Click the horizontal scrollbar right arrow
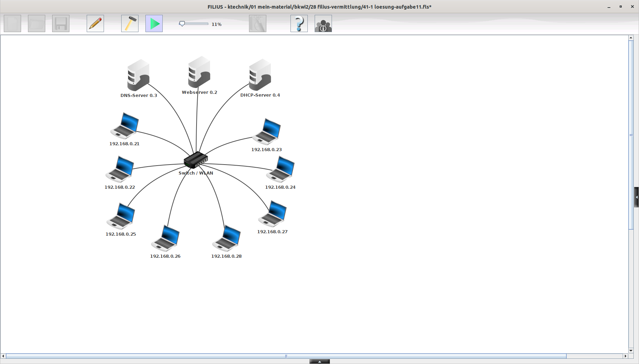Screen dimensions: 639x364 tap(625, 356)
